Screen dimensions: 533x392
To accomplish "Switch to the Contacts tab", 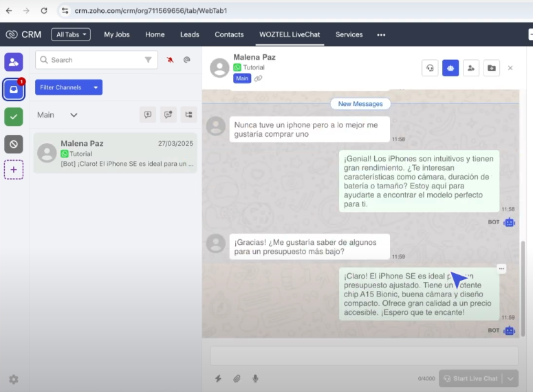I will pos(229,34).
